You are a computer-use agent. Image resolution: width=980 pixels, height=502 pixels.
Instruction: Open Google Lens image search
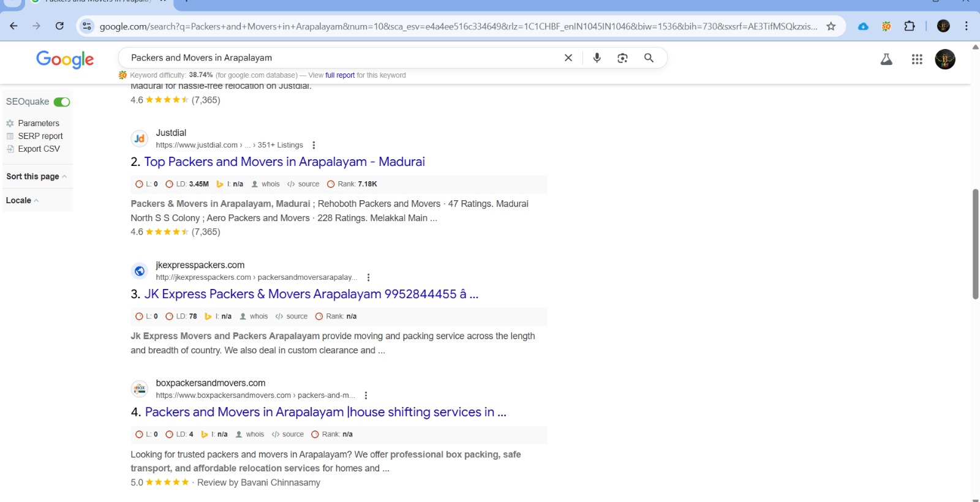point(622,58)
